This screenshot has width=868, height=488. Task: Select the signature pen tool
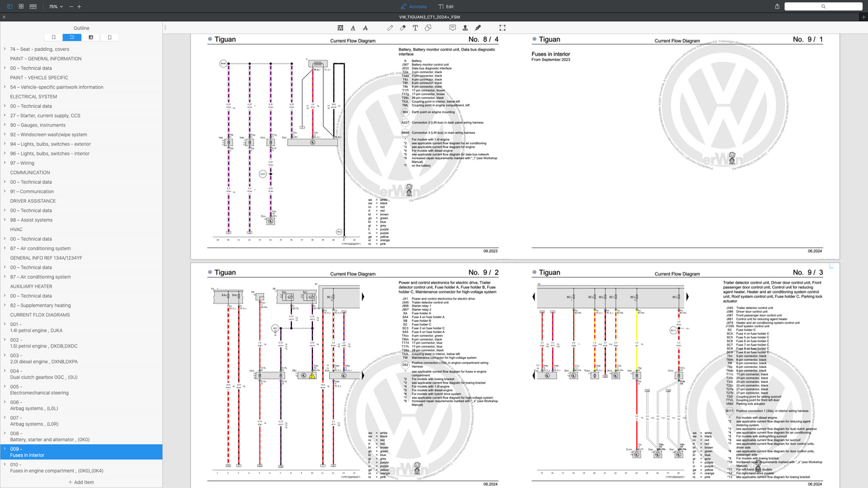click(478, 28)
